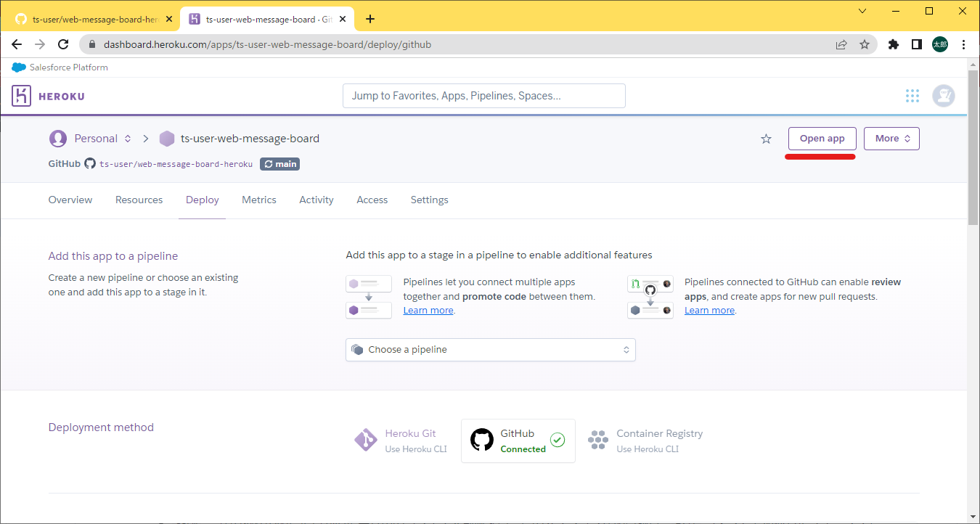View site info via the lock icon
The width and height of the screenshot is (980, 524).
click(92, 44)
